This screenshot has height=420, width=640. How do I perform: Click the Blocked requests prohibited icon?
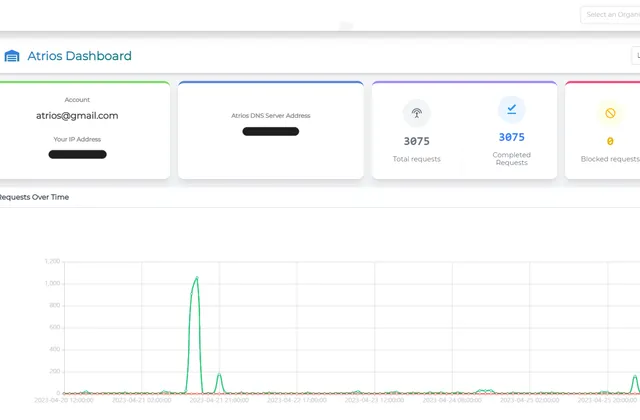coord(610,113)
